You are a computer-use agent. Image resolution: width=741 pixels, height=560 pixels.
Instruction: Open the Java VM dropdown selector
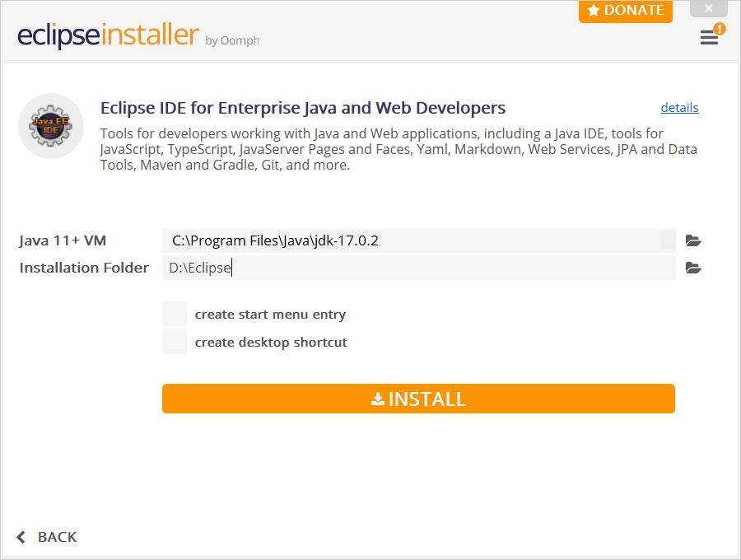(667, 240)
